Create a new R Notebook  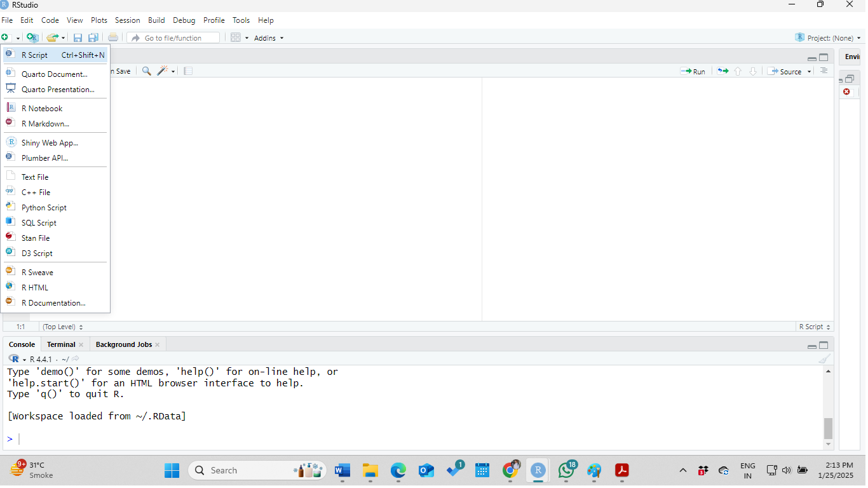pyautogui.click(x=56, y=109)
